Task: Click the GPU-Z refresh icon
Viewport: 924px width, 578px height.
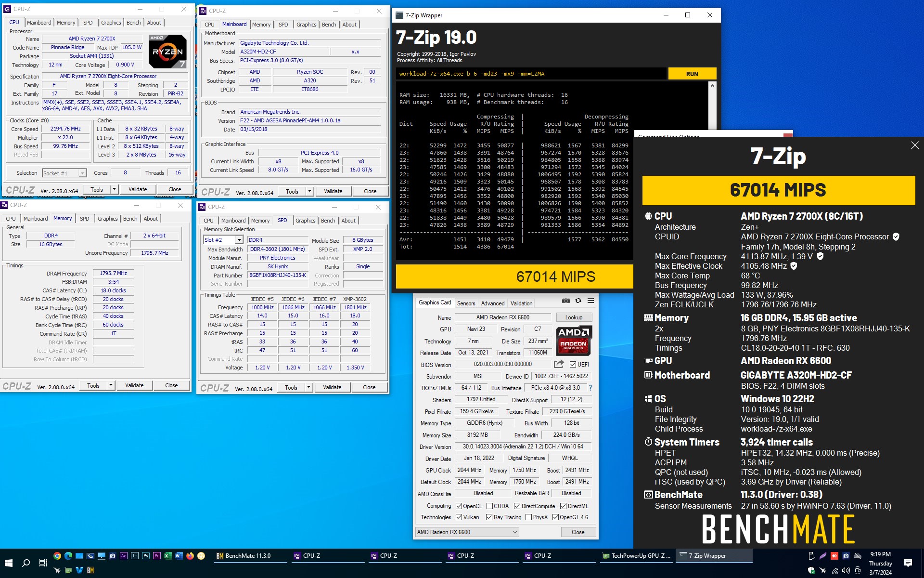Action: [x=578, y=301]
